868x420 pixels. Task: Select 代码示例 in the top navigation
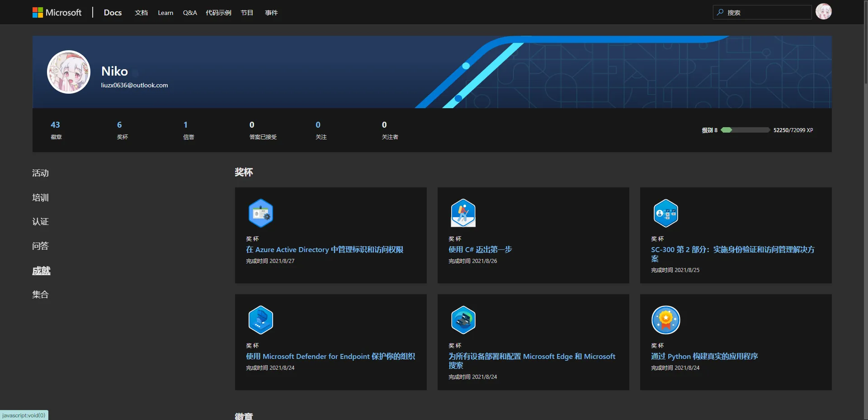(x=218, y=12)
